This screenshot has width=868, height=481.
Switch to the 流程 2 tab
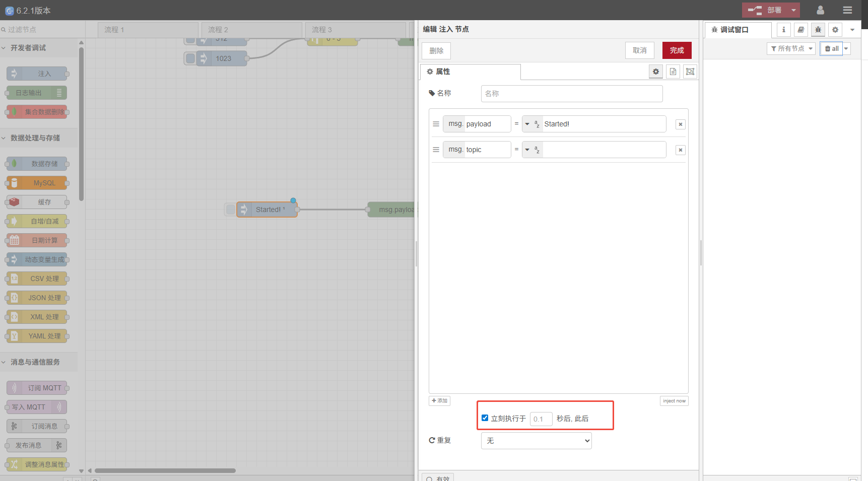click(x=251, y=30)
